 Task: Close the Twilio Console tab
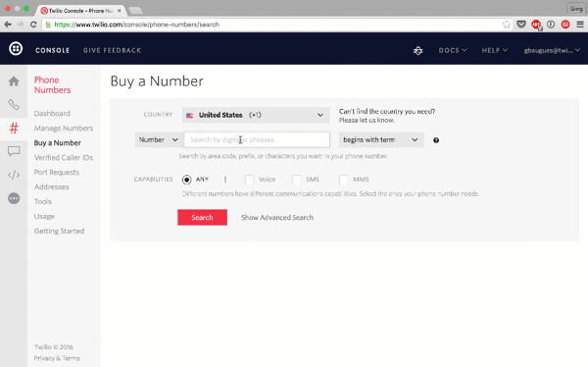pos(120,11)
